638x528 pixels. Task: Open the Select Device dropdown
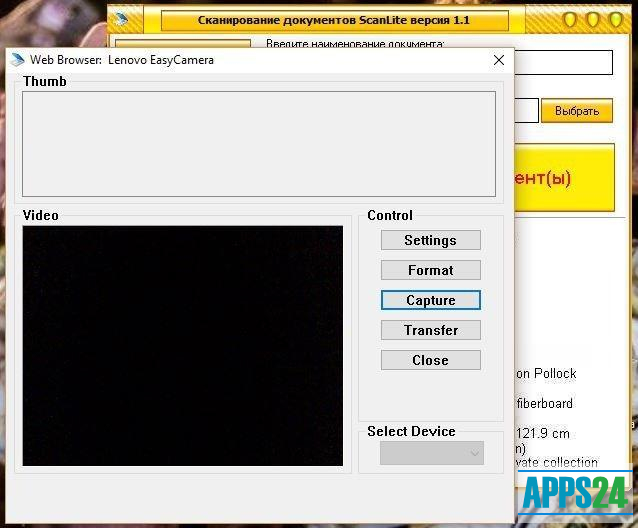[x=432, y=453]
